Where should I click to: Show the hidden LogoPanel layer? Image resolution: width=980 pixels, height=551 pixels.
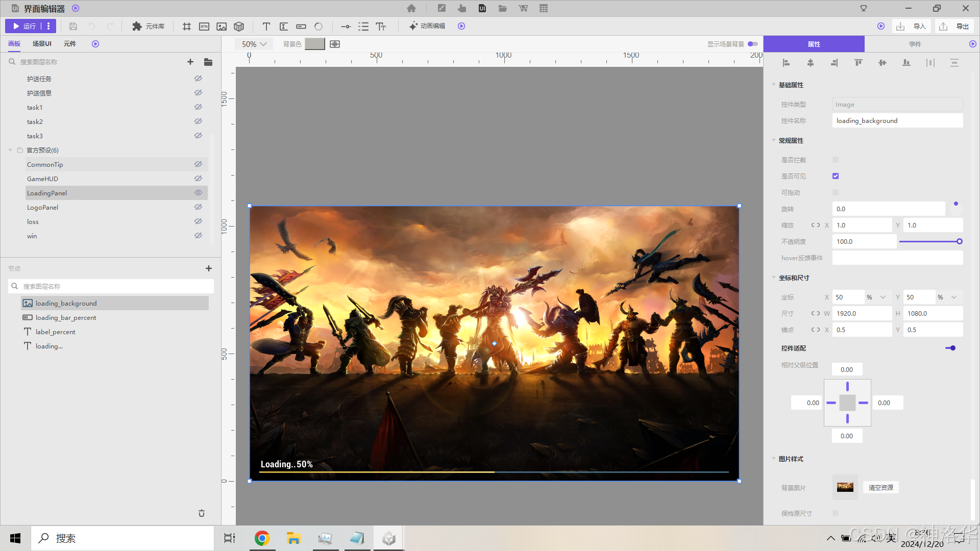point(199,207)
